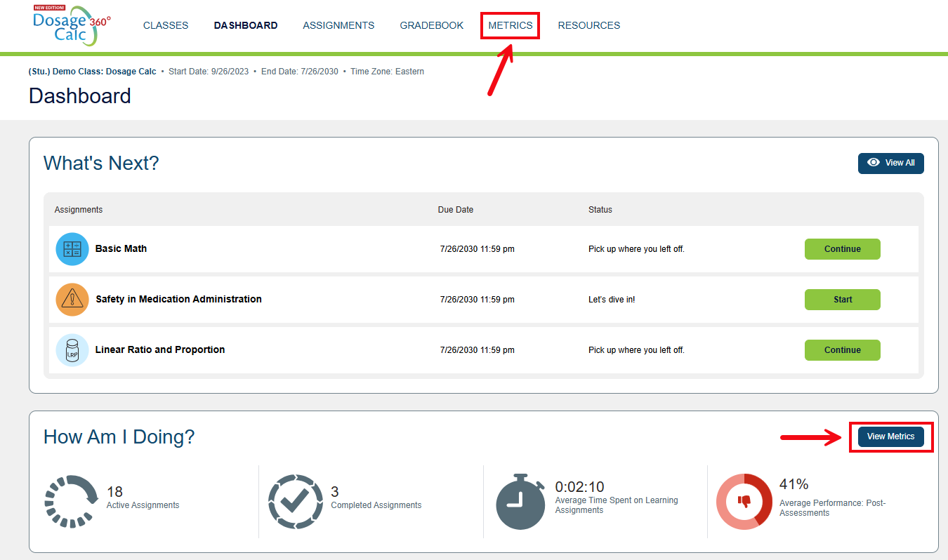This screenshot has height=560, width=948.
Task: Click the Completed Assignments checkmark icon
Action: pos(296,501)
